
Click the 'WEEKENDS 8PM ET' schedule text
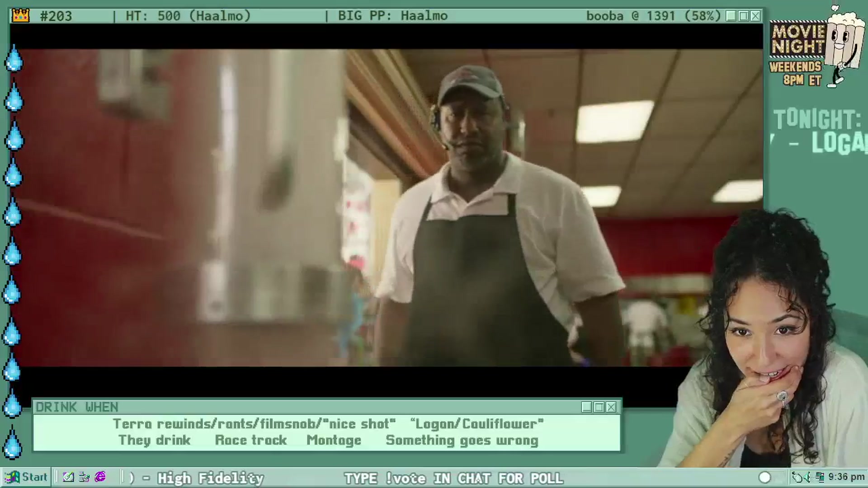(x=796, y=74)
